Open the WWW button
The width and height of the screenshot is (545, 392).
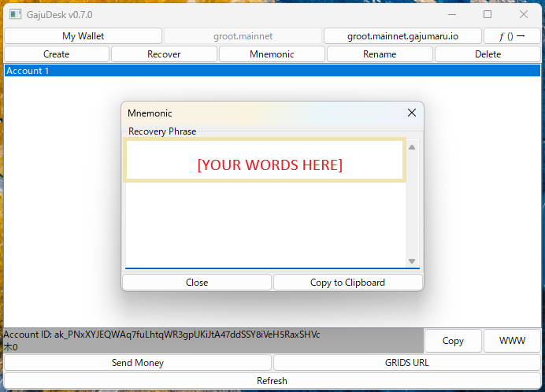click(x=513, y=341)
